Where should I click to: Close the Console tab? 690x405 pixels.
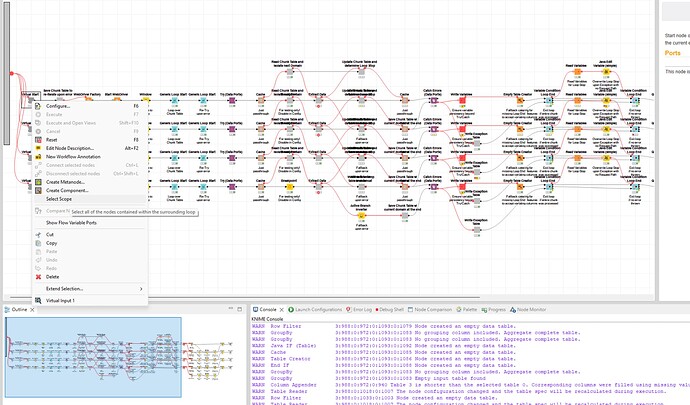[x=282, y=310]
